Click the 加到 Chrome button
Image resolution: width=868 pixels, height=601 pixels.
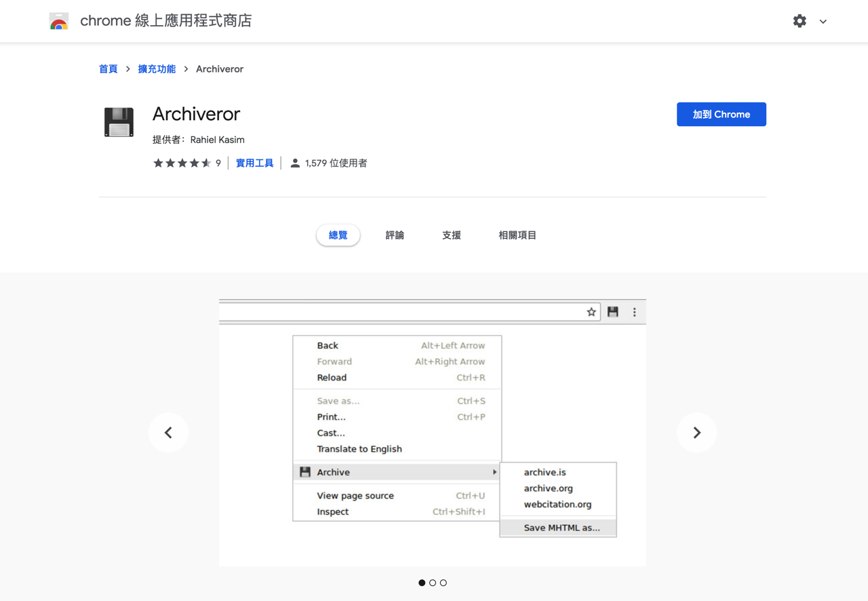(x=722, y=115)
